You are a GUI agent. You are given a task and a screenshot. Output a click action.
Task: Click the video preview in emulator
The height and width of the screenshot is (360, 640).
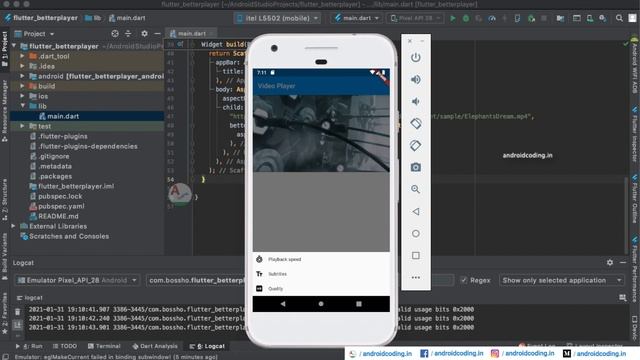[x=321, y=133]
